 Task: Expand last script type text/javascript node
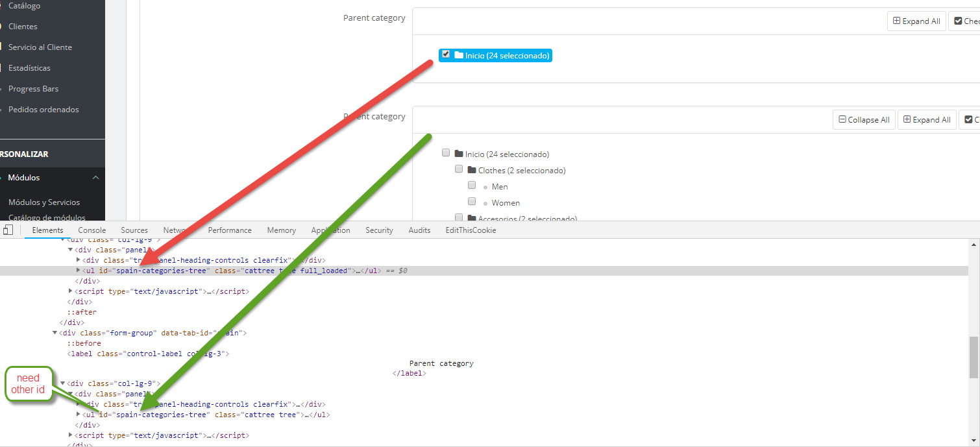[x=71, y=435]
